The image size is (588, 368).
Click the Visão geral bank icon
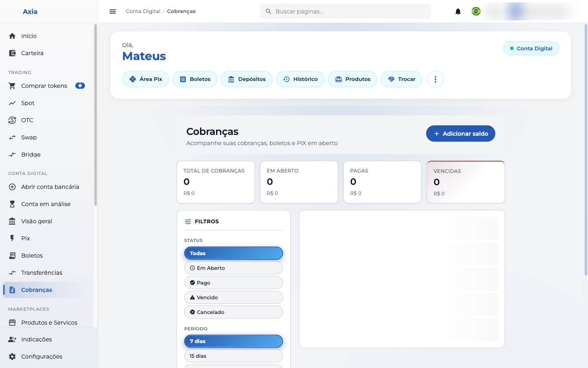tap(12, 221)
